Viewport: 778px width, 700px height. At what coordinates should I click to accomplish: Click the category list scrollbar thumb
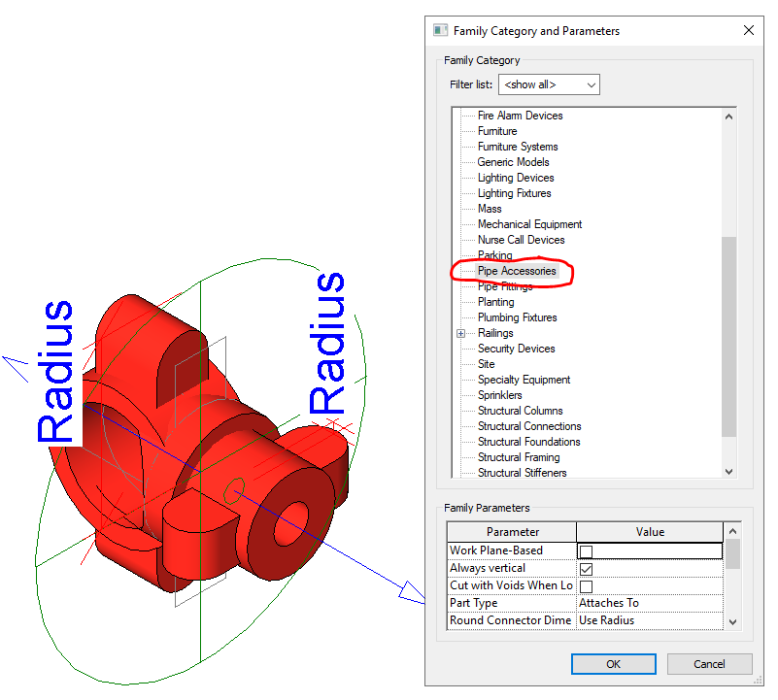[728, 337]
